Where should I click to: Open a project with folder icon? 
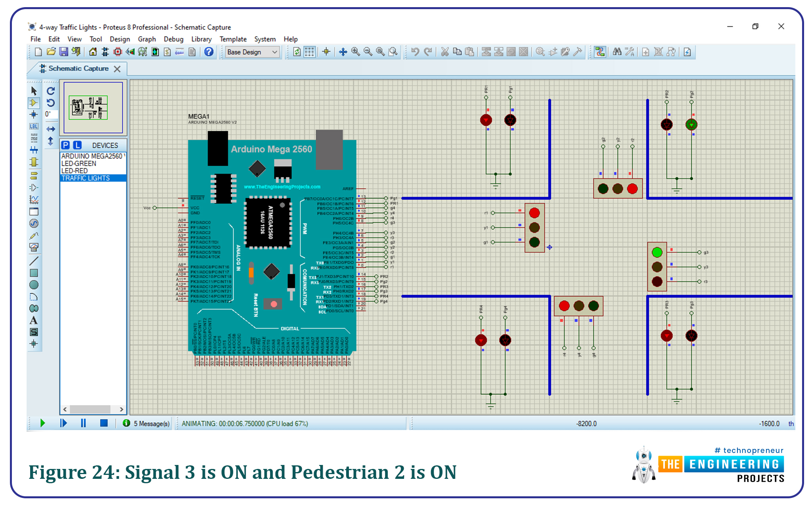(x=51, y=52)
